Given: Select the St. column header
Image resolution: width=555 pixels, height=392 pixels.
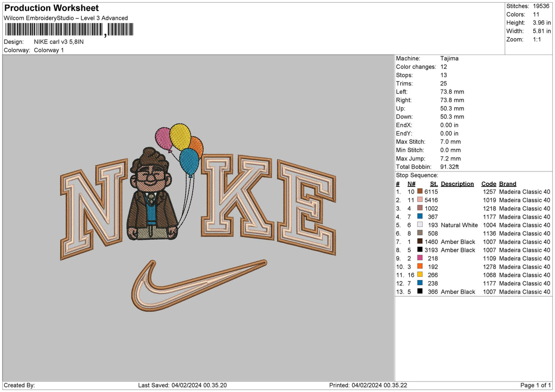Looking at the screenshot, I should pyautogui.click(x=434, y=184).
